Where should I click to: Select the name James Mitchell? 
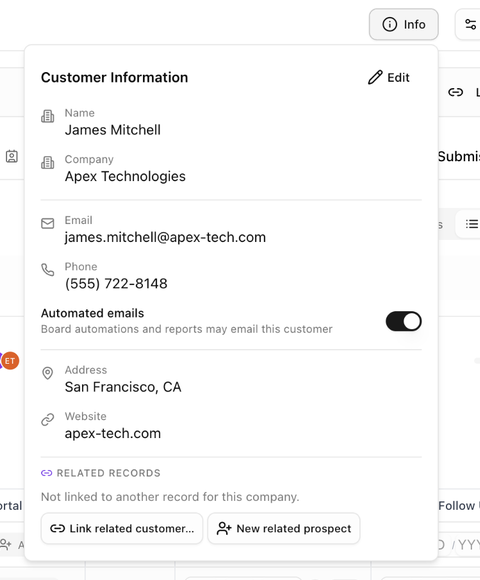(x=113, y=130)
